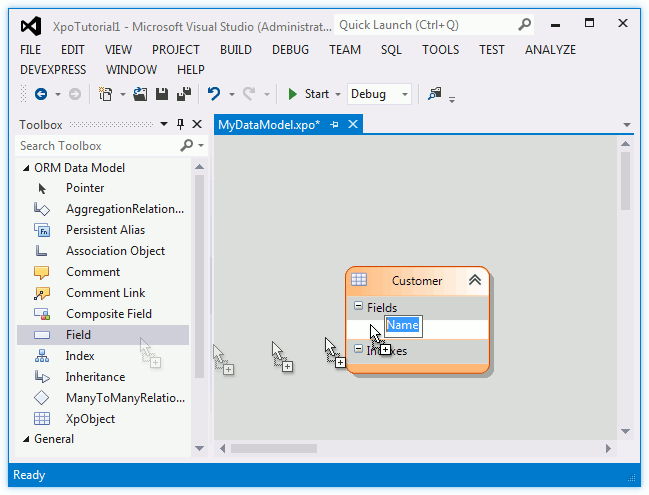This screenshot has width=649, height=495.
Task: Select the Inheritance tool icon
Action: (42, 377)
